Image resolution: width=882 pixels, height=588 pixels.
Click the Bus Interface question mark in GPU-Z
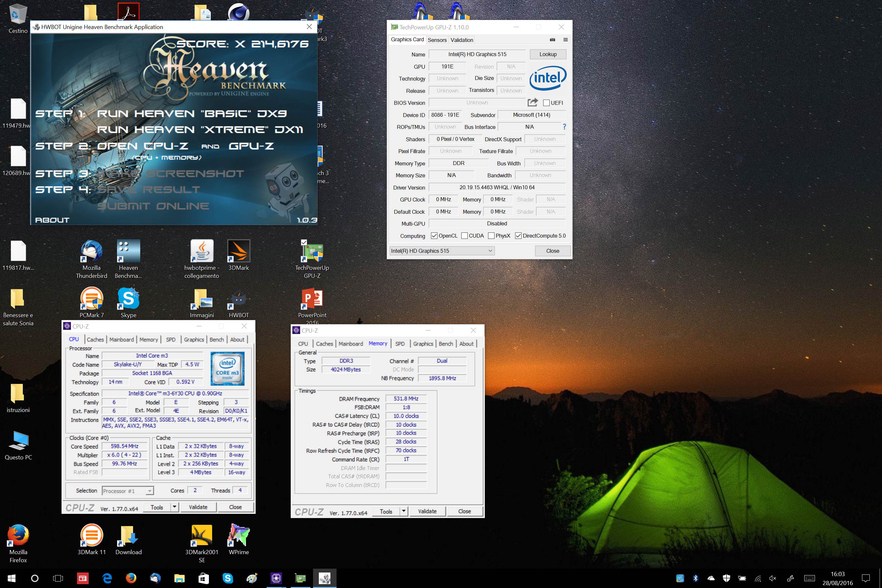(564, 127)
